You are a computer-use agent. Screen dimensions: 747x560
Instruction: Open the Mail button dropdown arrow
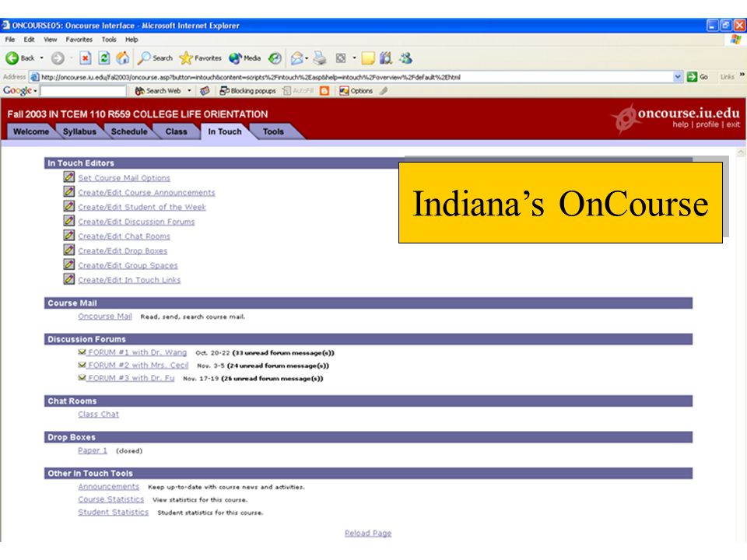tap(307, 58)
